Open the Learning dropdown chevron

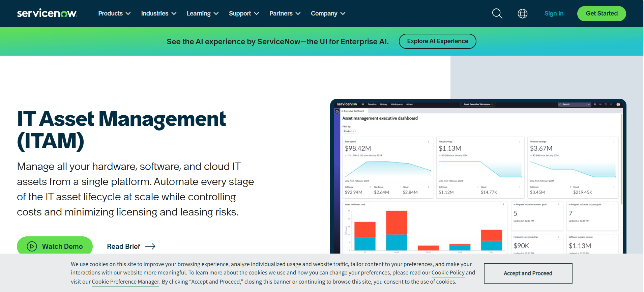(x=216, y=13)
